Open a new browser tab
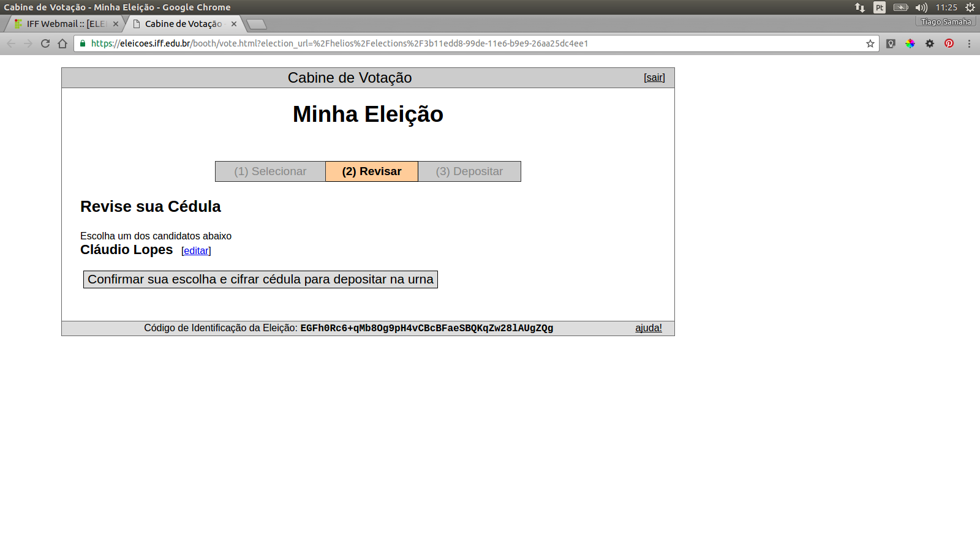980x551 pixels. pos(257,24)
